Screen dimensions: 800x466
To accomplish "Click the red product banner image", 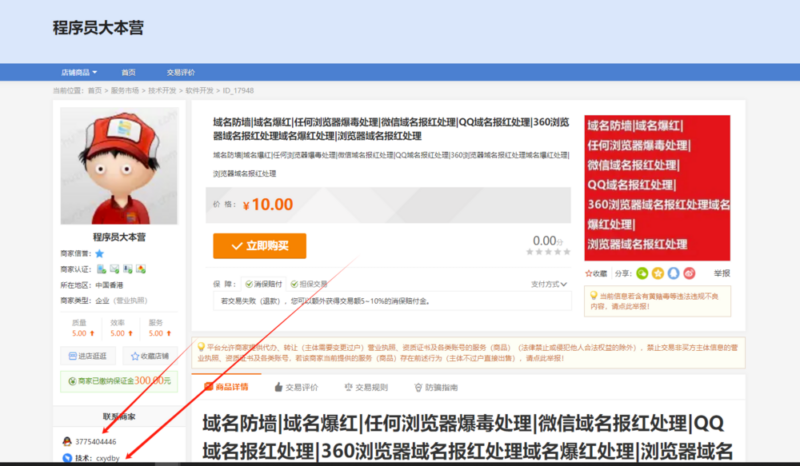I will 657,188.
